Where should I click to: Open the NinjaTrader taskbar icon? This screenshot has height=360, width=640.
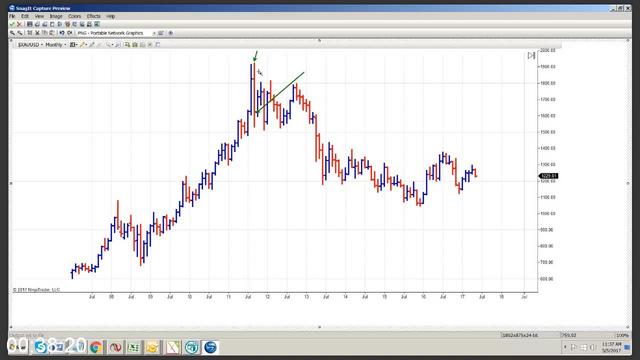pos(172,347)
